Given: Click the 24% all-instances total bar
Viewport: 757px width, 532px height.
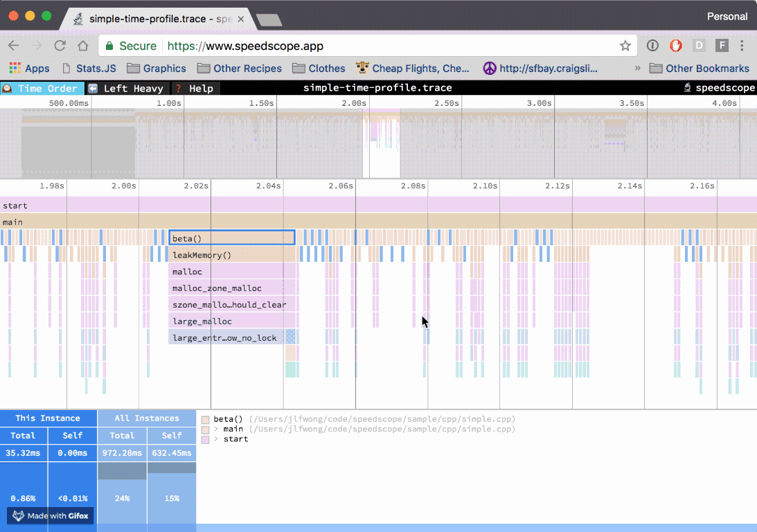Looking at the screenshot, I should pos(122,497).
